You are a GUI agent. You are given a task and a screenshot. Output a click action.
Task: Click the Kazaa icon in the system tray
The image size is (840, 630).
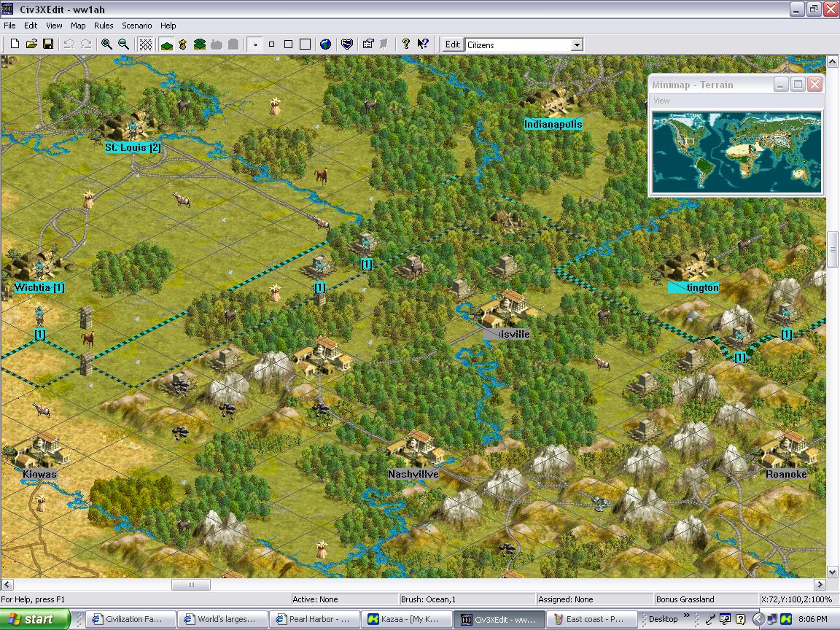[786, 619]
